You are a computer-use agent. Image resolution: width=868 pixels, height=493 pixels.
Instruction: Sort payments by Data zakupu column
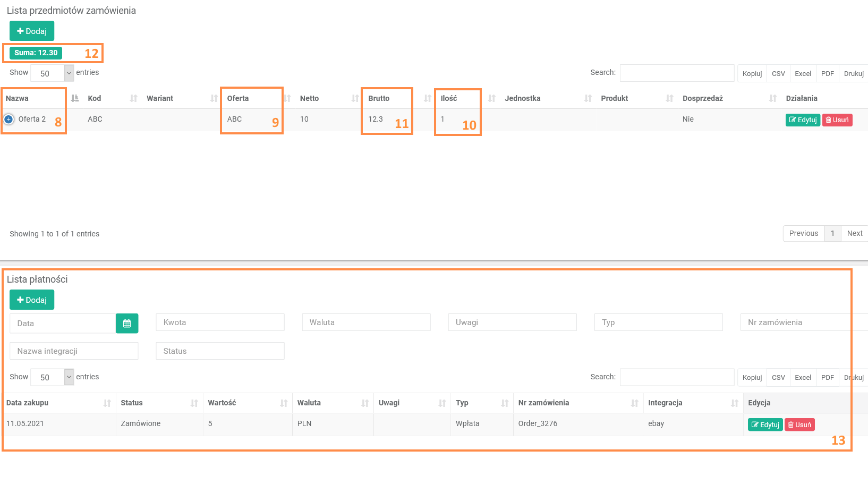point(27,403)
